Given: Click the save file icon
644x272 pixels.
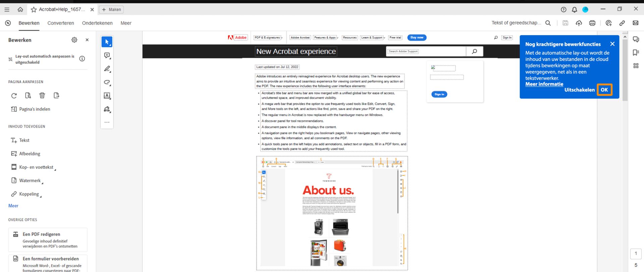Looking at the screenshot, I should click(x=566, y=23).
